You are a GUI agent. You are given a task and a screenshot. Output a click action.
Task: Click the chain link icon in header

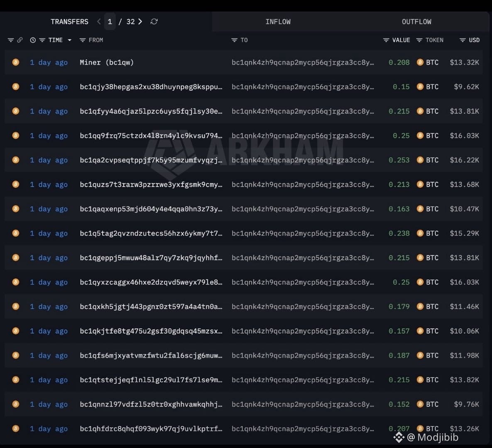pos(20,40)
